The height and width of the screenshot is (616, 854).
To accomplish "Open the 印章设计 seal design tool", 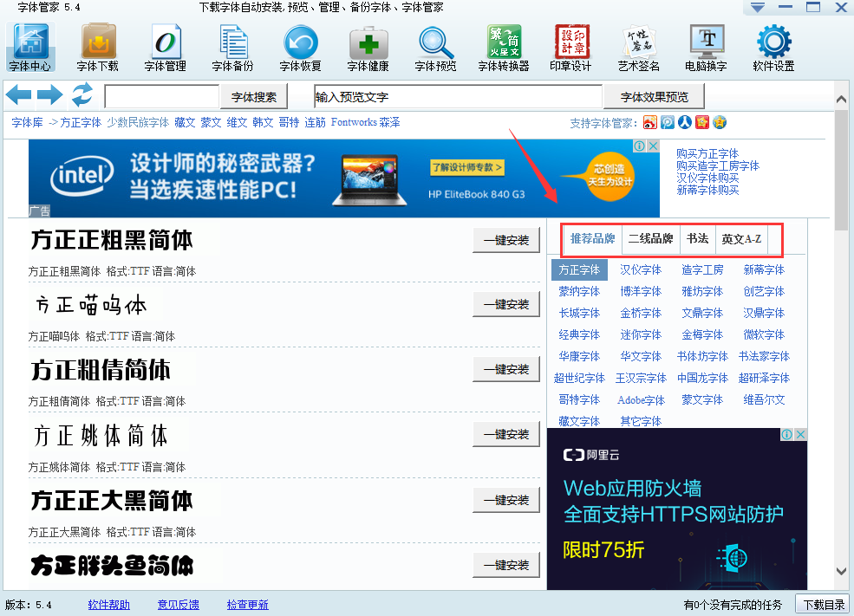I will click(x=570, y=43).
